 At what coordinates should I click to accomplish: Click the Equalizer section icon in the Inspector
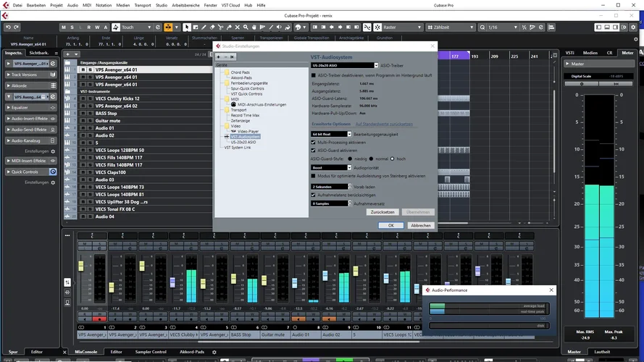pos(53,107)
